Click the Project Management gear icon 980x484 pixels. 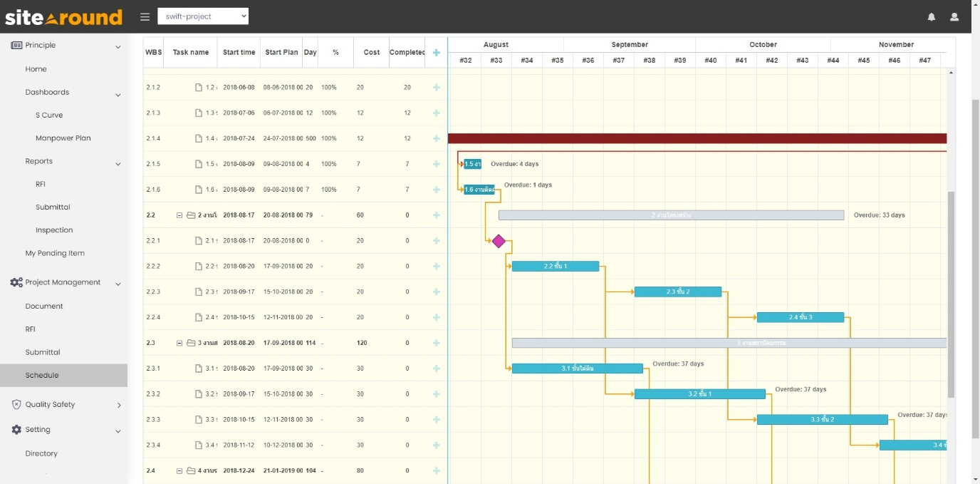pyautogui.click(x=15, y=282)
